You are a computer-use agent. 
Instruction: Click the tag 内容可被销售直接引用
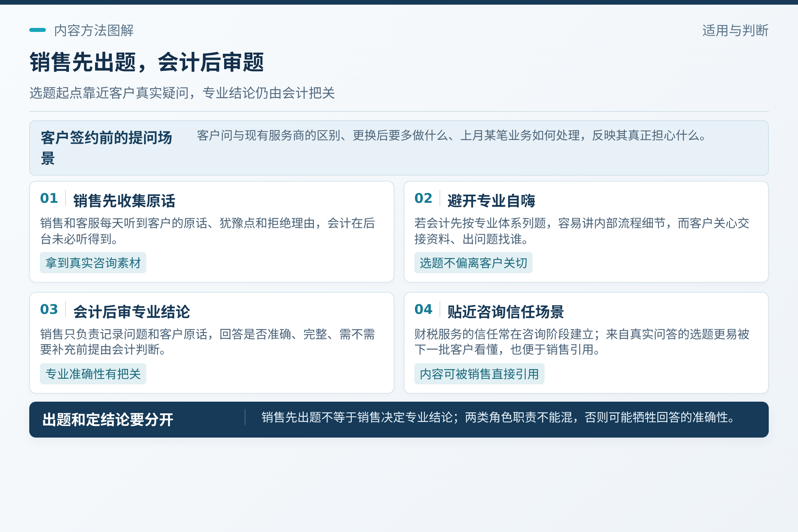click(479, 374)
